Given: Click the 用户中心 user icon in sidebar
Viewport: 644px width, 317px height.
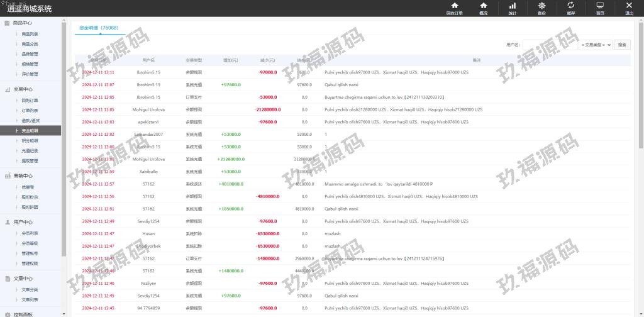Looking at the screenshot, I should (x=7, y=222).
